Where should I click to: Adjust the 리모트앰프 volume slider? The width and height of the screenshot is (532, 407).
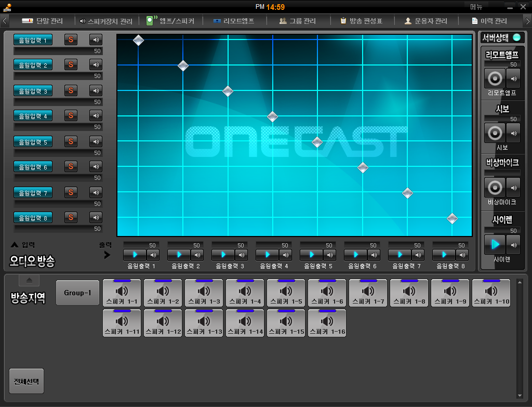[x=502, y=64]
